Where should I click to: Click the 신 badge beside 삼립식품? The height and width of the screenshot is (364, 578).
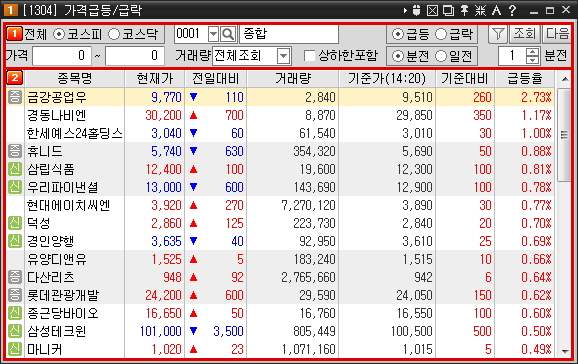tap(15, 169)
